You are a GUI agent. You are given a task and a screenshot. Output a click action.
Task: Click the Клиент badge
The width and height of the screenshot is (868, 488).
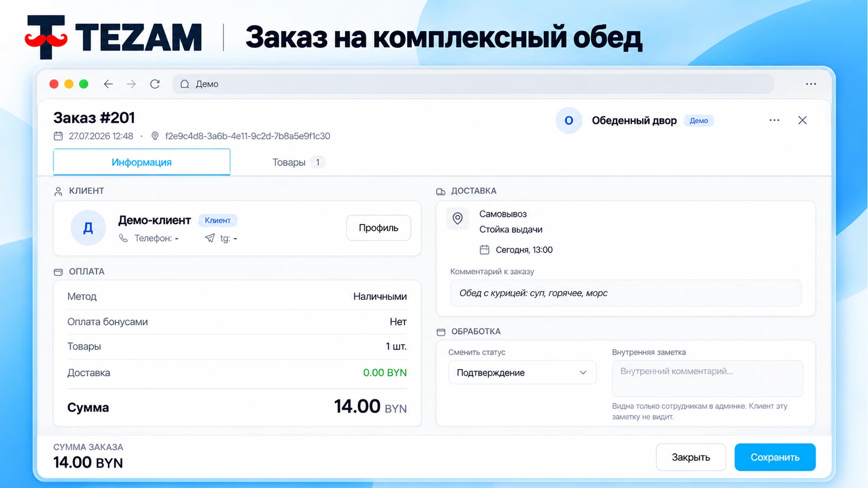[x=218, y=220]
